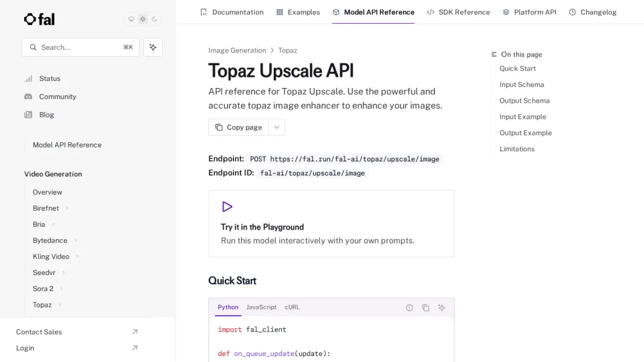This screenshot has width=644, height=362.
Task: Open the Blog link
Action: (x=47, y=115)
